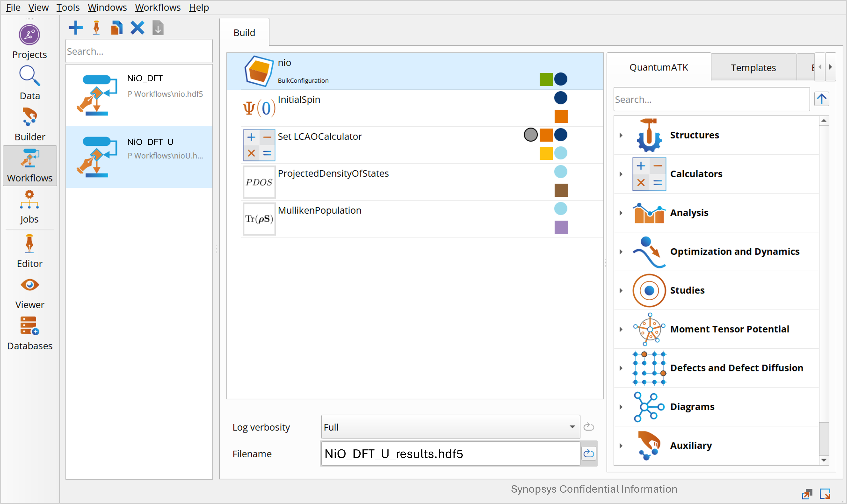Open the Log verbosity dropdown

pos(450,427)
